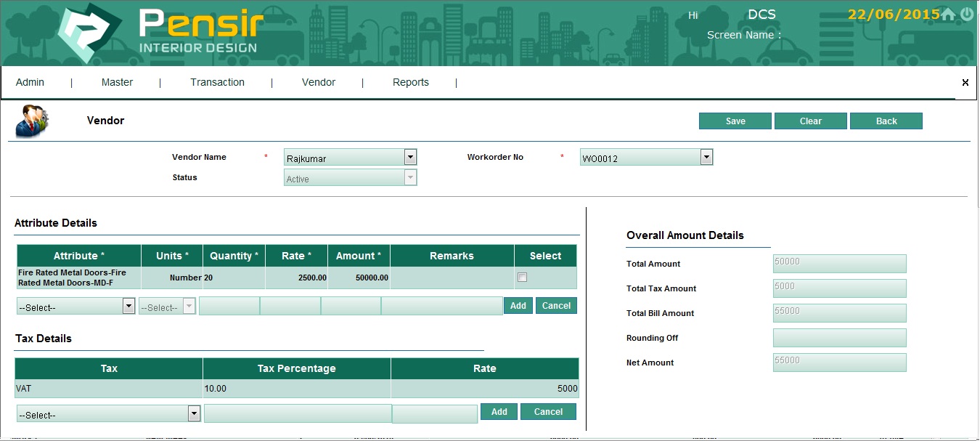Viewport: 980px width, 441px height.
Task: Click the Rounding Off input field
Action: tap(839, 338)
